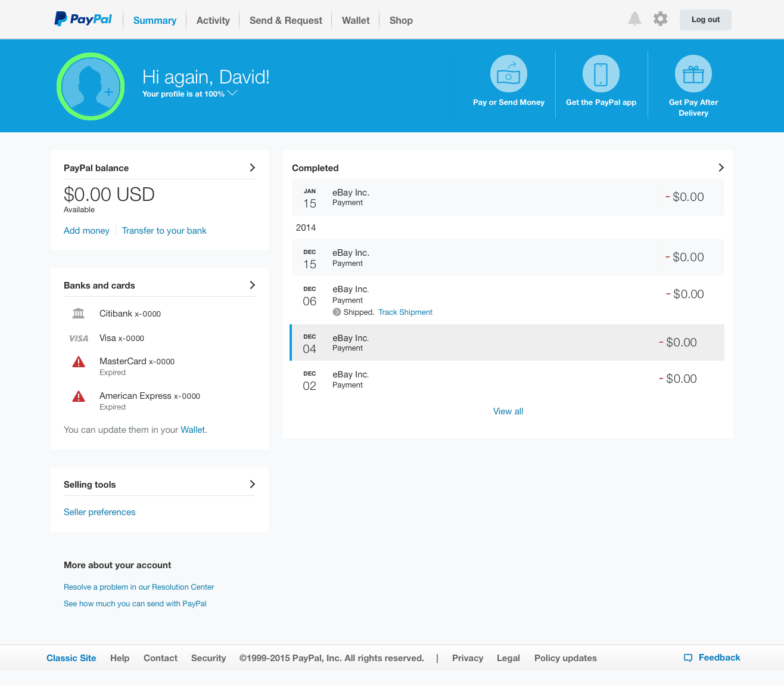Viewport: 784px width, 685px height.
Task: Open the Wallet menu item
Action: point(355,20)
